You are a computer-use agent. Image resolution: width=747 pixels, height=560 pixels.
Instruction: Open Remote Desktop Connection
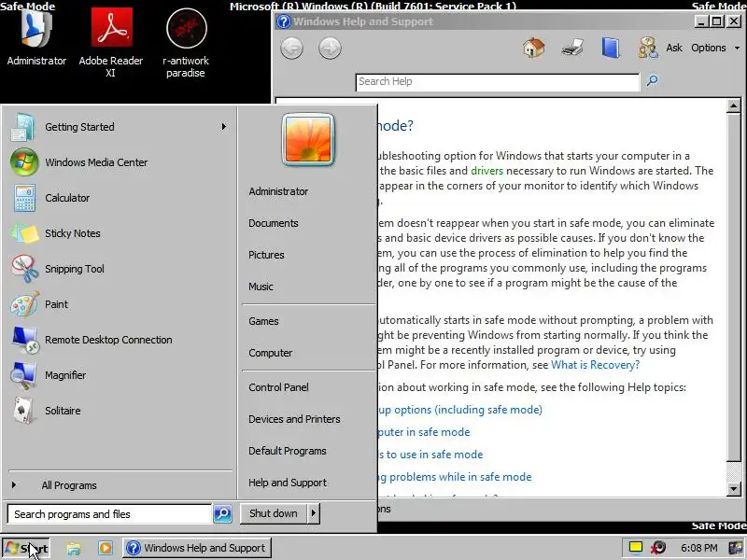point(120,340)
